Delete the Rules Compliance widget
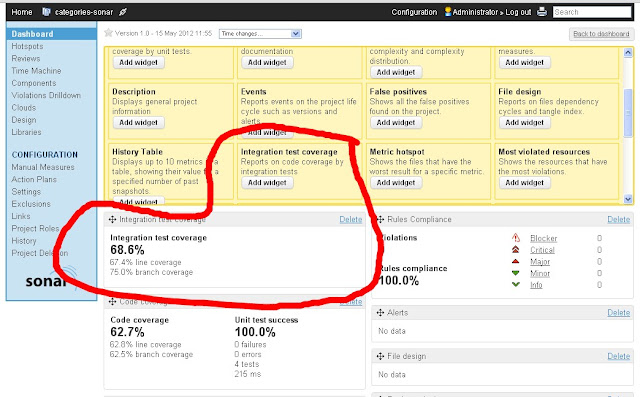Viewport: 640px width, 397px height. 619,220
